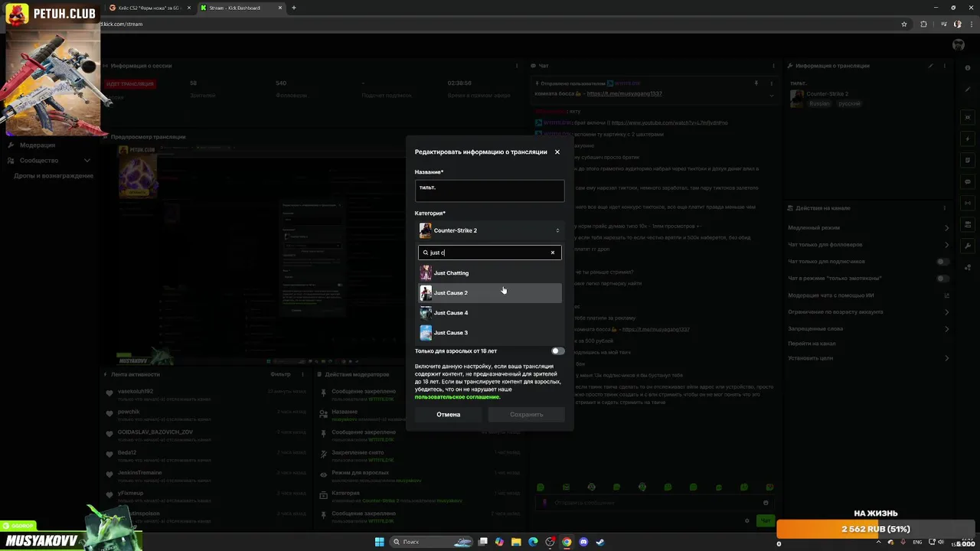980x551 pixels.
Task: Click the Just Chatting category thumbnail
Action: [426, 273]
